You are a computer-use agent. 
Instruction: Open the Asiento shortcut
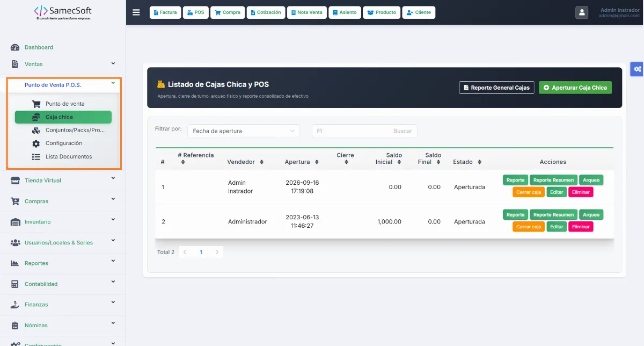345,12
